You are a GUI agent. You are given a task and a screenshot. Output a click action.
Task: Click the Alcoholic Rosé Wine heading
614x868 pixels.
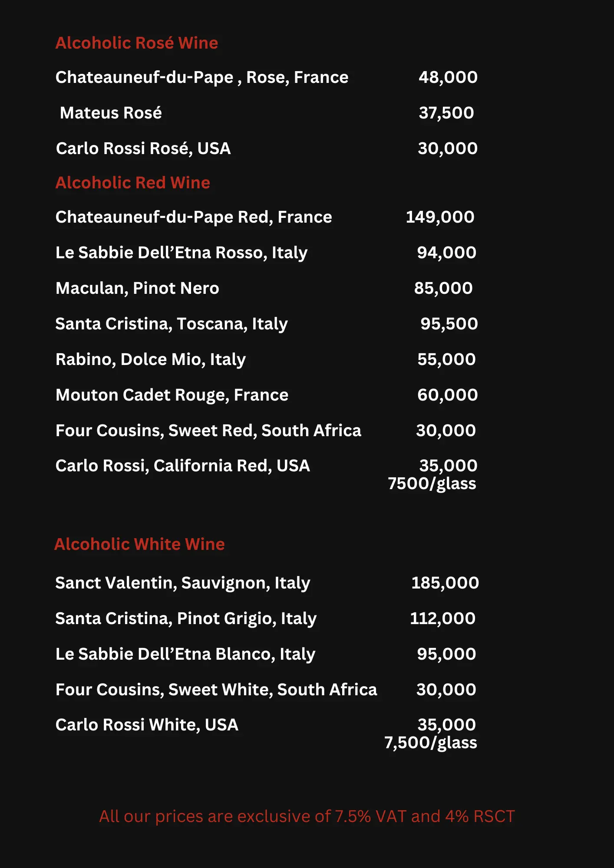coord(137,43)
